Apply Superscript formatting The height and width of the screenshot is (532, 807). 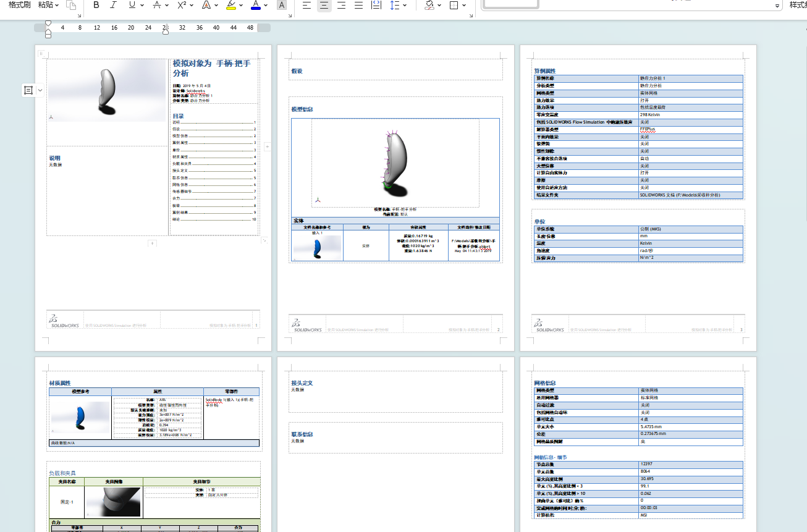click(182, 5)
